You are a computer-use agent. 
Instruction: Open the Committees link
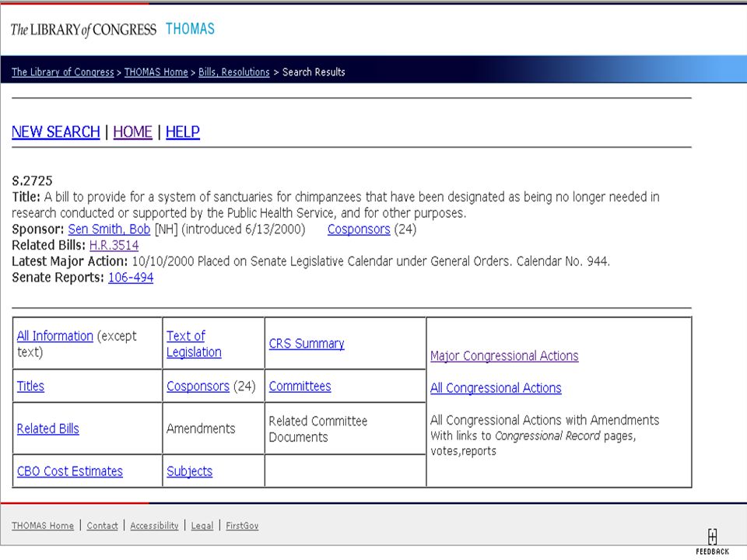pos(300,386)
